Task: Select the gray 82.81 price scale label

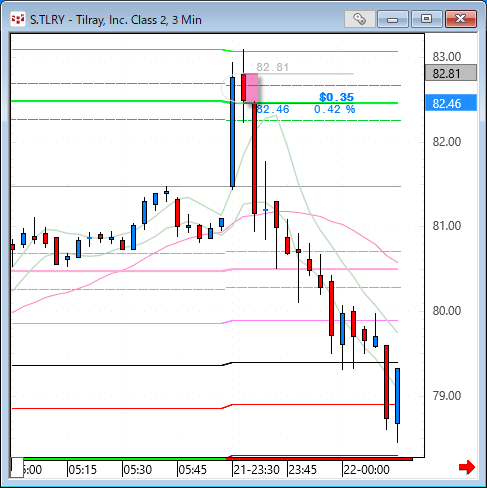Action: 451,73
